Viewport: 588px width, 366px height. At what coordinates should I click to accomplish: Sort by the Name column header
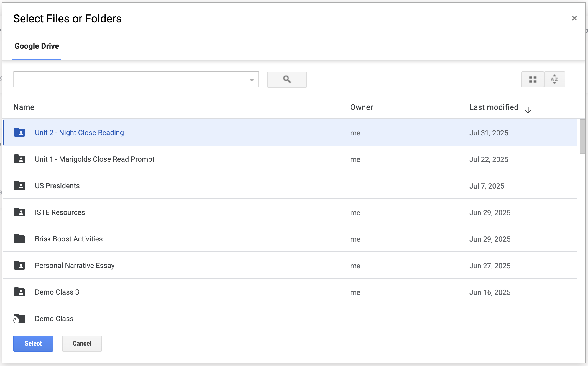point(24,107)
